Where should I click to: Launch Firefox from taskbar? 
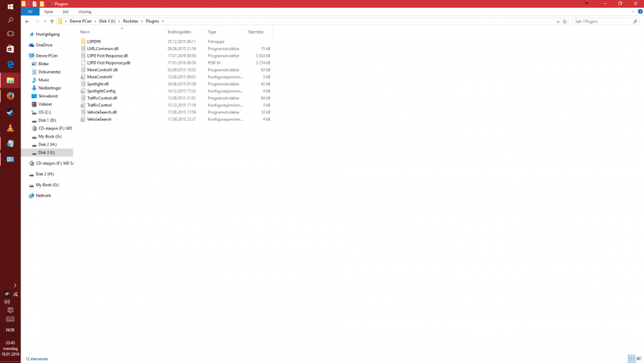click(x=10, y=96)
